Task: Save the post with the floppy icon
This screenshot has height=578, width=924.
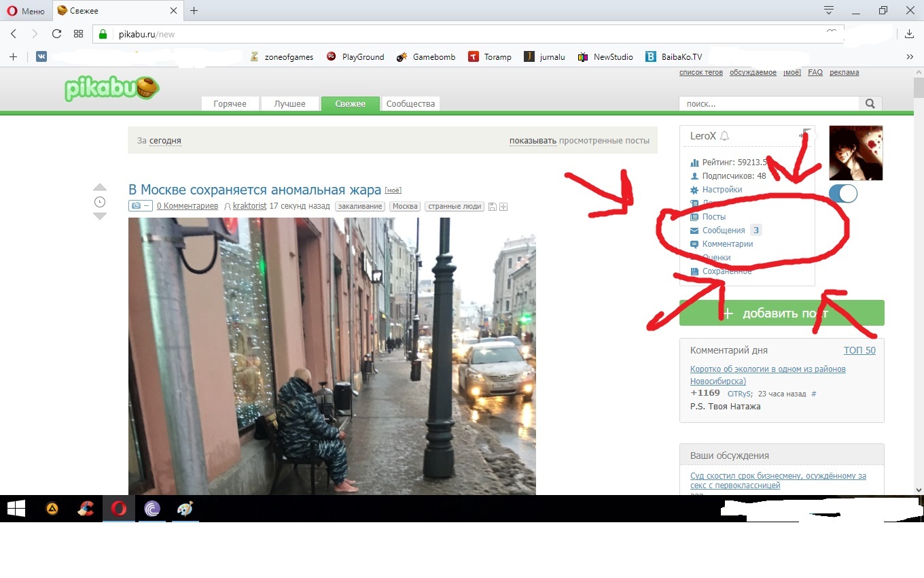Action: point(493,207)
